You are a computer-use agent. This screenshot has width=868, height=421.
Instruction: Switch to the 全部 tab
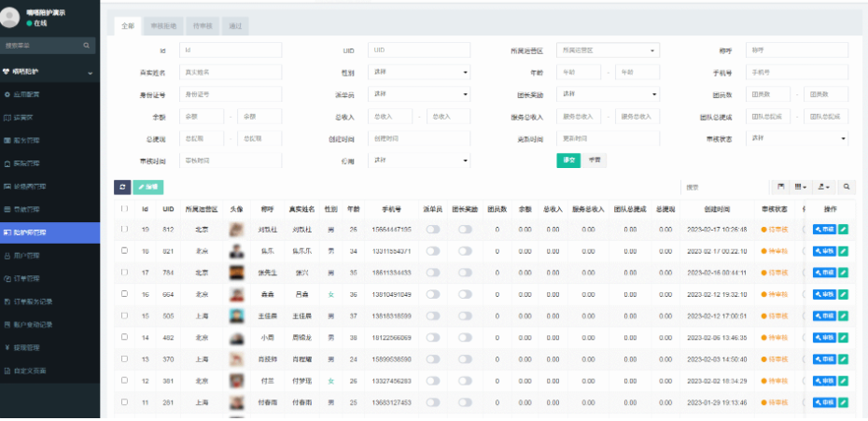coord(128,26)
